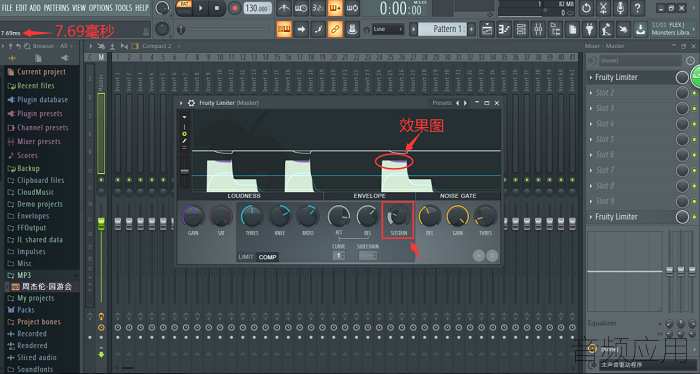This screenshot has height=374, width=700.
Task: Open Slot 7 effect menu arrow
Action: (x=591, y=170)
